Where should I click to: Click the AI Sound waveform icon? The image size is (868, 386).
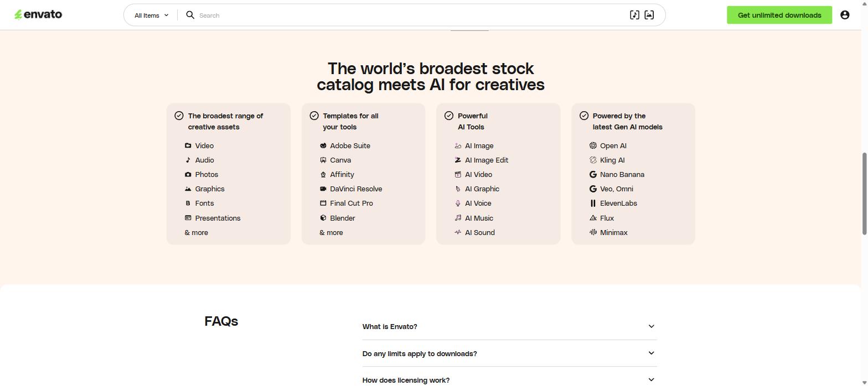pyautogui.click(x=458, y=232)
